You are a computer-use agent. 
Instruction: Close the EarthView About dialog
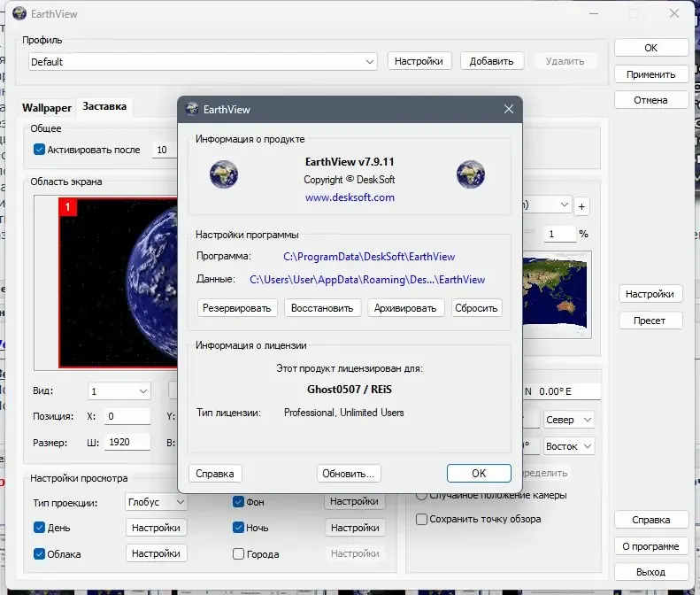pos(509,109)
